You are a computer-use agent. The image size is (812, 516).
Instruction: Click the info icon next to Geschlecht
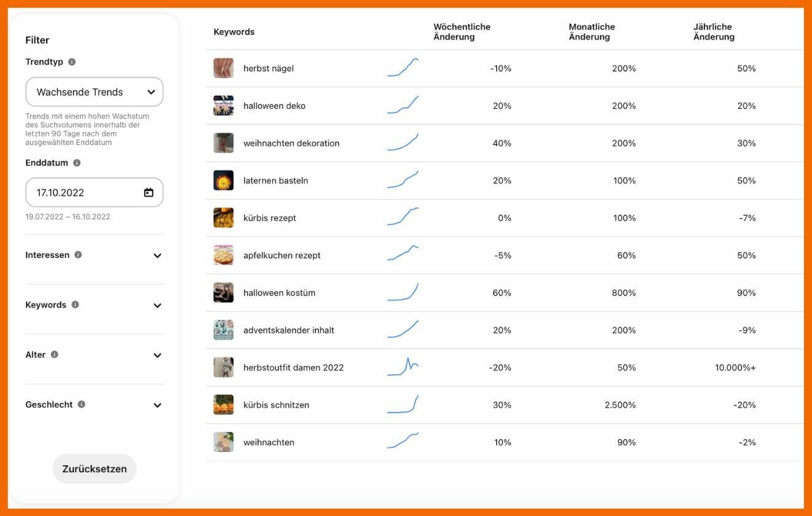pyautogui.click(x=82, y=404)
